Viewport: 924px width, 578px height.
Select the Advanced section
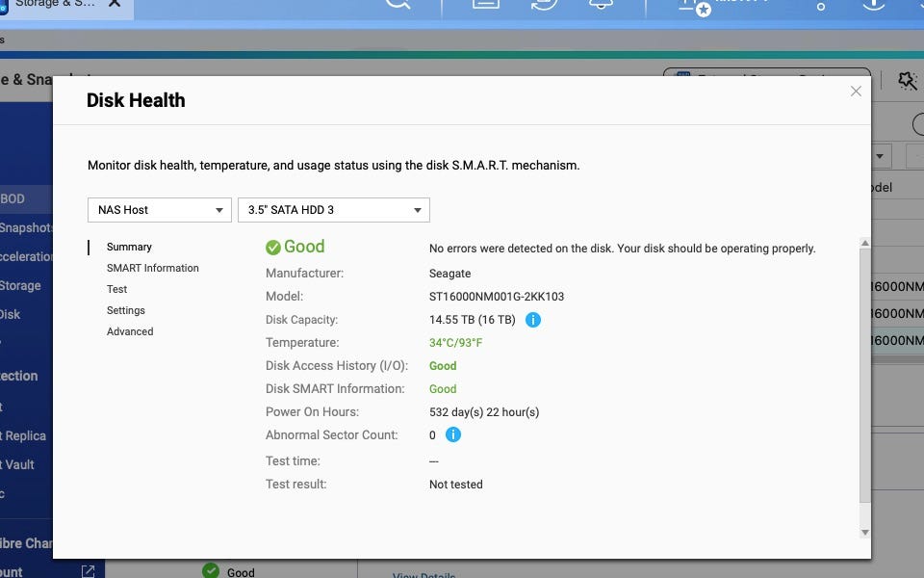(130, 331)
